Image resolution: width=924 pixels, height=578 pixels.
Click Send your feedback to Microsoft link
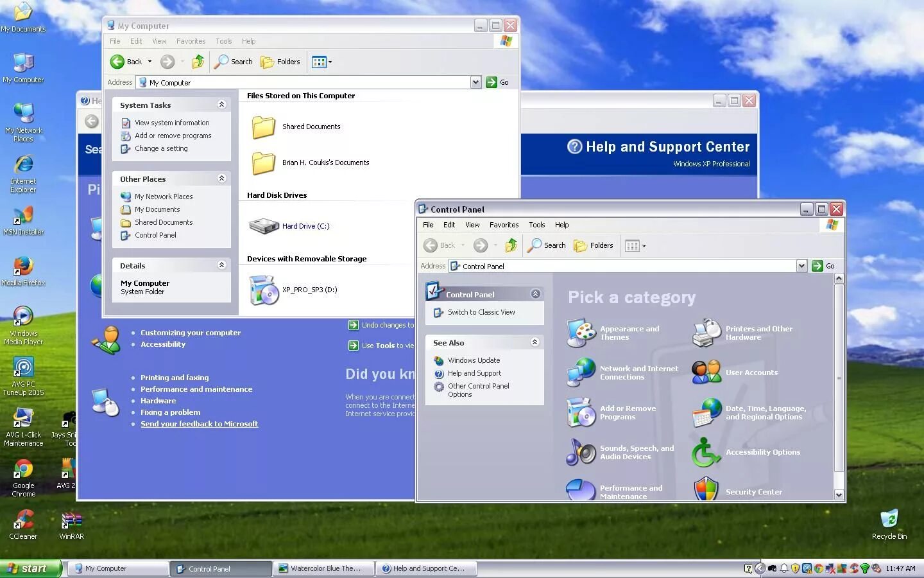(x=199, y=424)
